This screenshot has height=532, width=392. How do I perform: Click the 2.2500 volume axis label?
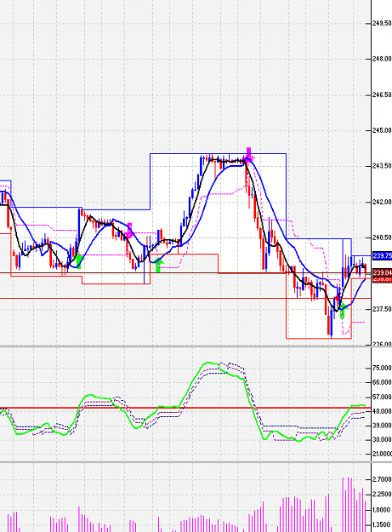pyautogui.click(x=382, y=495)
